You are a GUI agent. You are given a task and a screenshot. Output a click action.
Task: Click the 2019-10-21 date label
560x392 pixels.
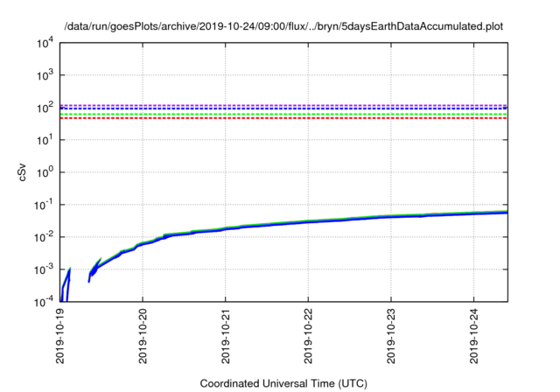[226, 336]
